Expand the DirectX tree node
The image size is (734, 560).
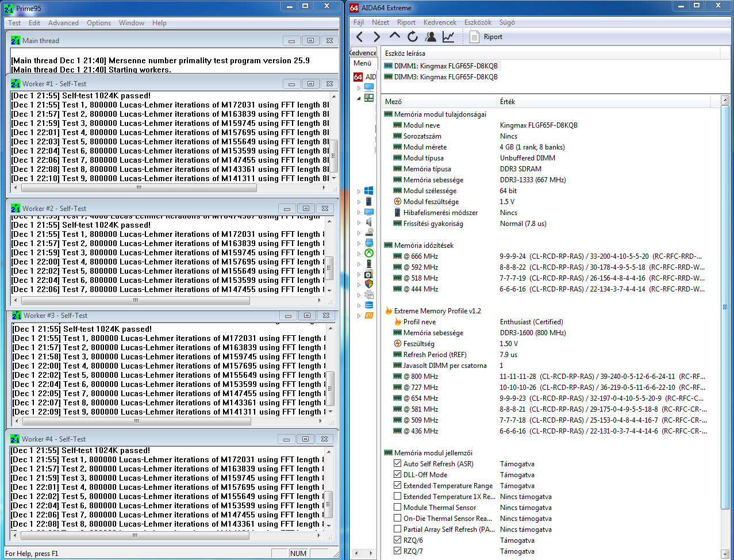pyautogui.click(x=359, y=254)
